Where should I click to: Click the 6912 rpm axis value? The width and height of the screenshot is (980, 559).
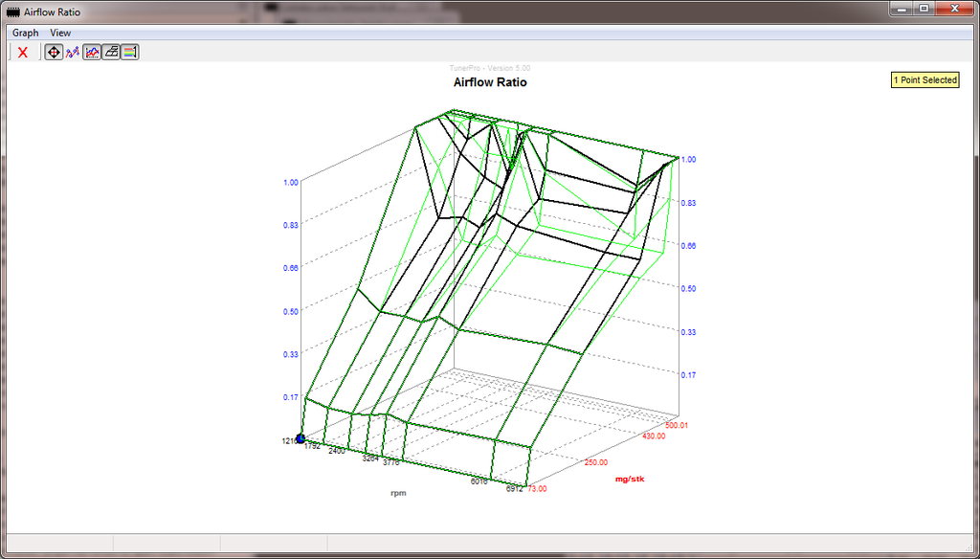click(514, 489)
